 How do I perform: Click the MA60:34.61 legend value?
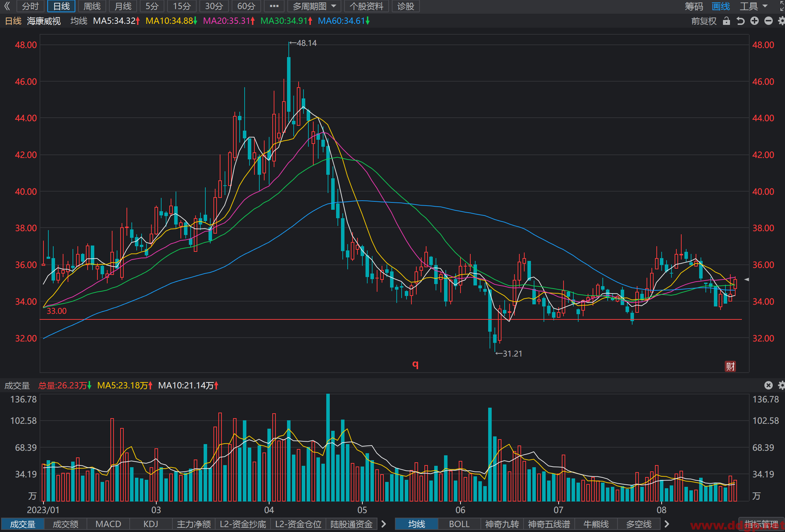click(x=344, y=21)
